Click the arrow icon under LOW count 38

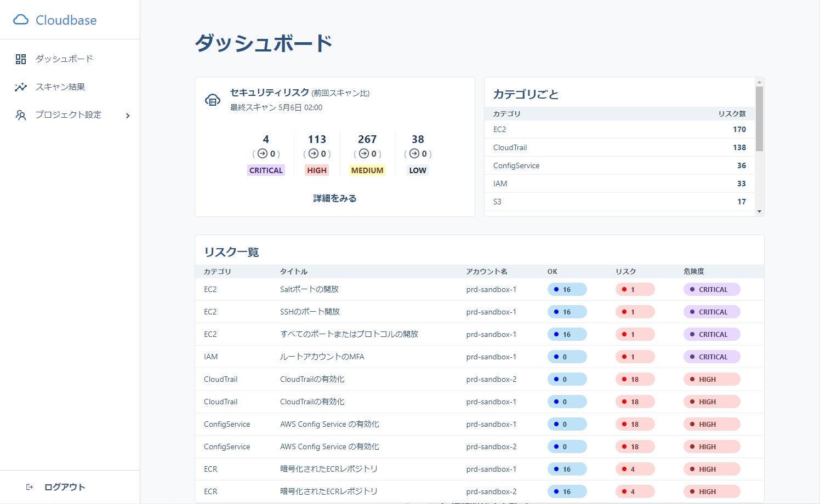point(414,154)
